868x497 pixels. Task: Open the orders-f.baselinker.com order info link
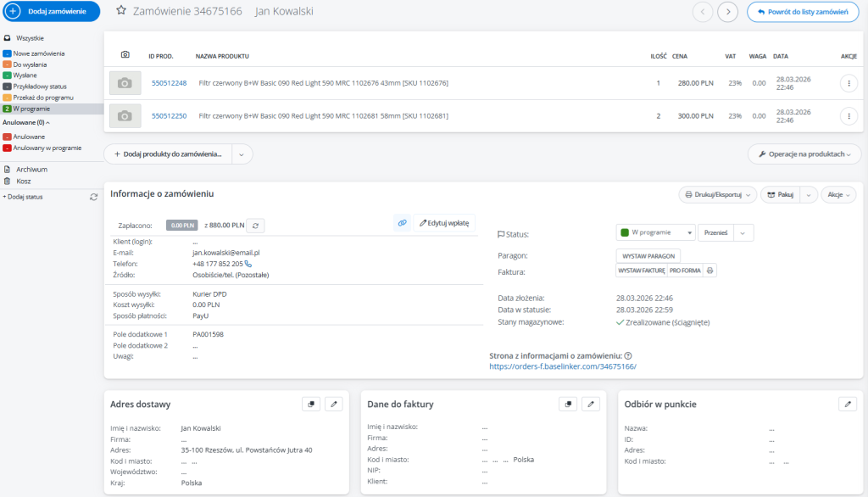(x=562, y=366)
